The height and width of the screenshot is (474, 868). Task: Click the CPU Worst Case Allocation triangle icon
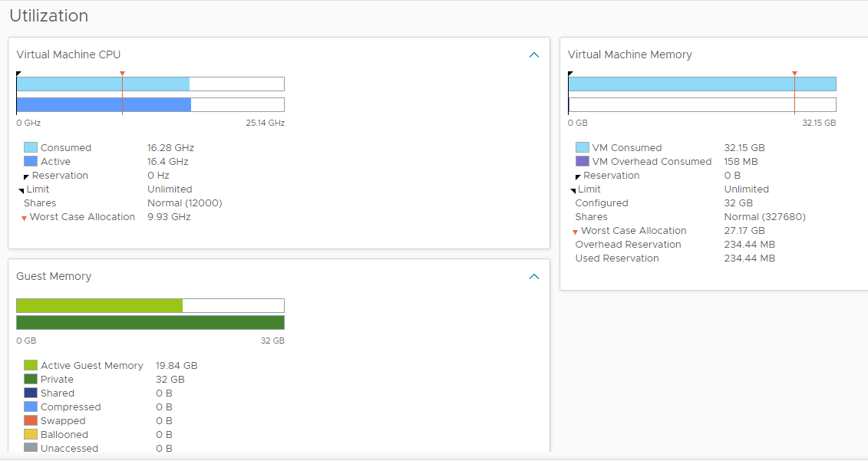click(25, 219)
